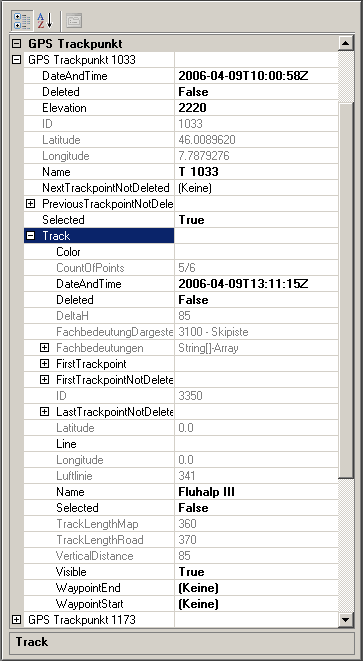Select the NextTrackpointNotDeleted property label
The height and width of the screenshot is (661, 363).
106,188
